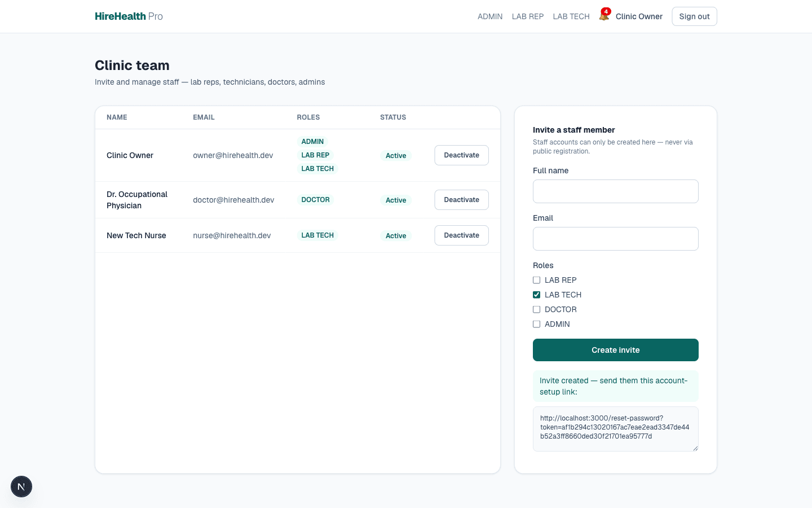This screenshot has height=508, width=812.
Task: Deactivate Dr. Occupational Physician
Action: pos(461,200)
